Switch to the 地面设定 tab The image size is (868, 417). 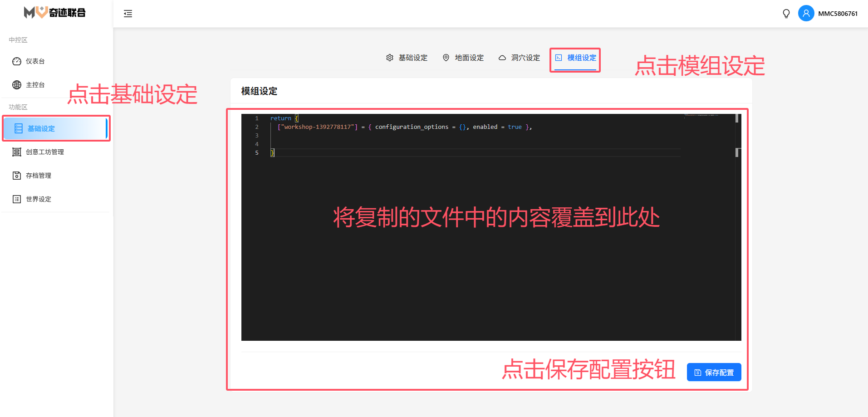(x=463, y=58)
